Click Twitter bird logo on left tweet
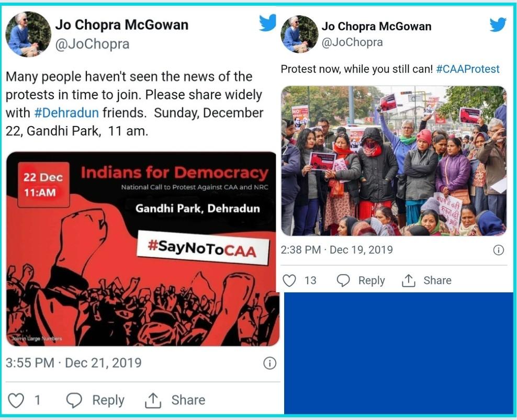 click(x=267, y=22)
